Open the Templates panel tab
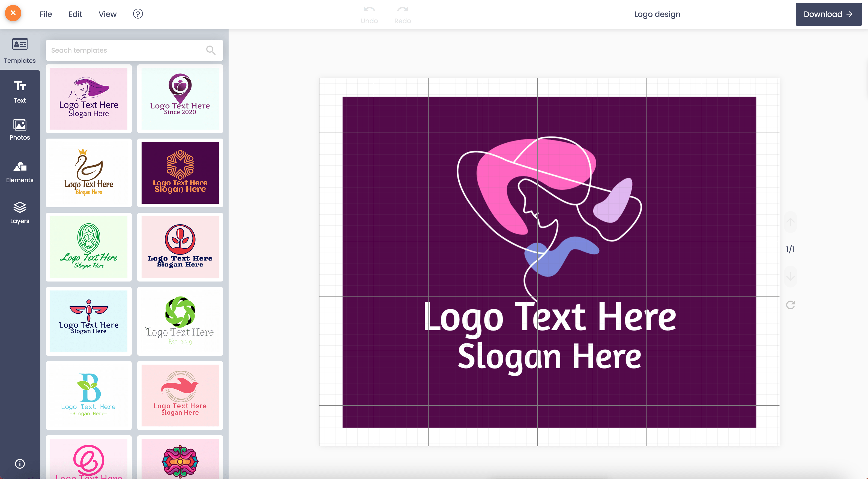Image resolution: width=868 pixels, height=479 pixels. [x=20, y=50]
